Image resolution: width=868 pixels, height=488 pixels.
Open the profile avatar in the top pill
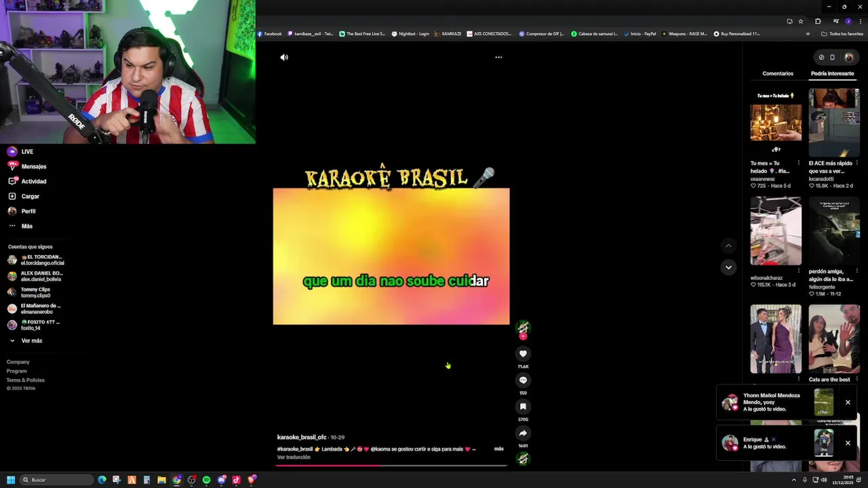[848, 58]
